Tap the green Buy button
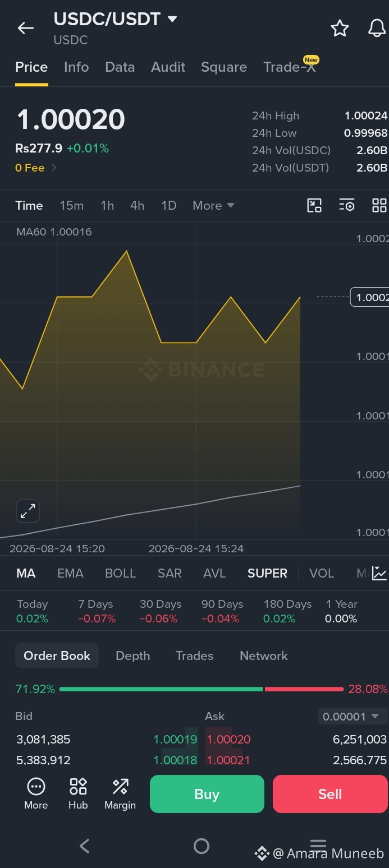The image size is (389, 868). (207, 794)
